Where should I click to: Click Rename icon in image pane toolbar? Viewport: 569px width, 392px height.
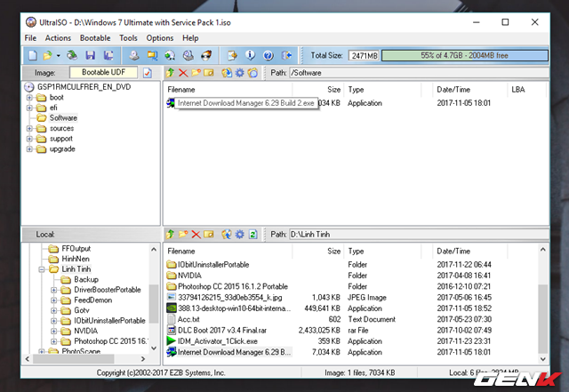(209, 73)
